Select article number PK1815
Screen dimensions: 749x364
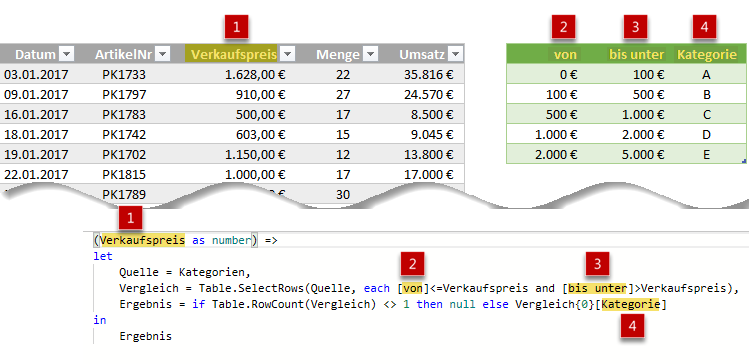coord(124,174)
